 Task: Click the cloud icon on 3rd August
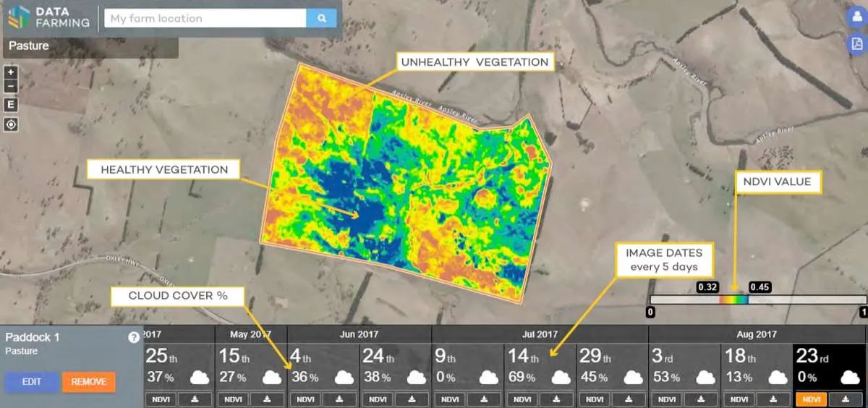tap(705, 377)
